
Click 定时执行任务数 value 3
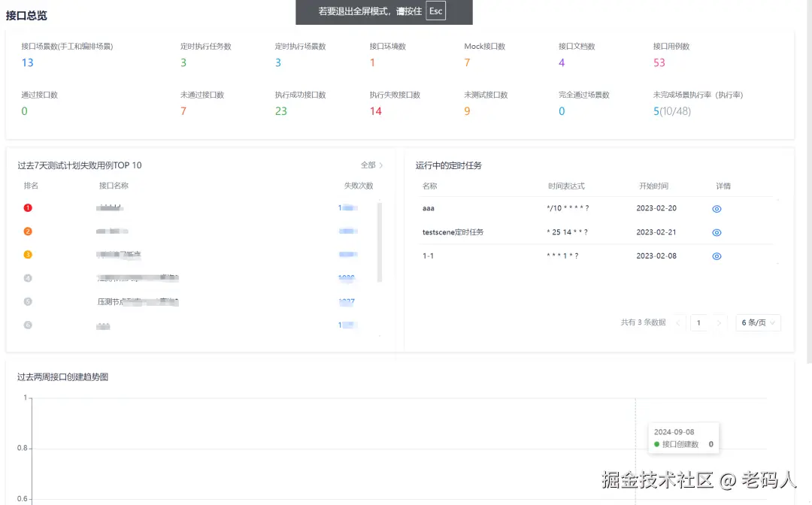click(183, 62)
